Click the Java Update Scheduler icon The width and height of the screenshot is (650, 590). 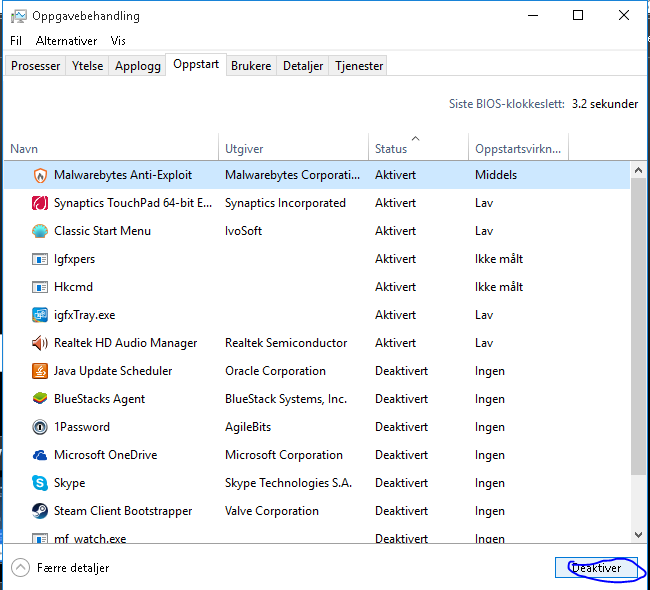pyautogui.click(x=40, y=371)
